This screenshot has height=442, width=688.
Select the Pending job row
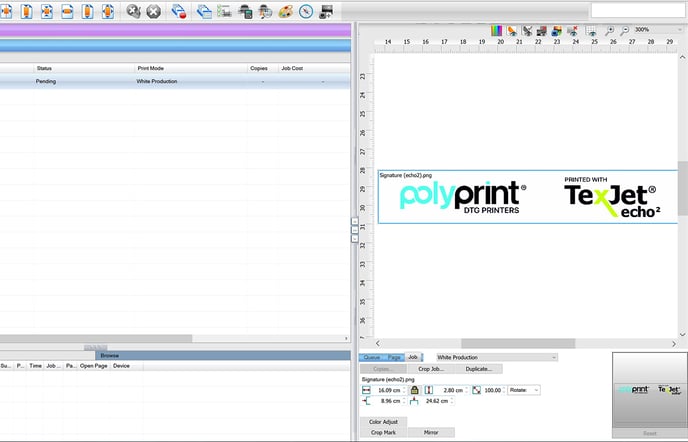click(x=175, y=82)
